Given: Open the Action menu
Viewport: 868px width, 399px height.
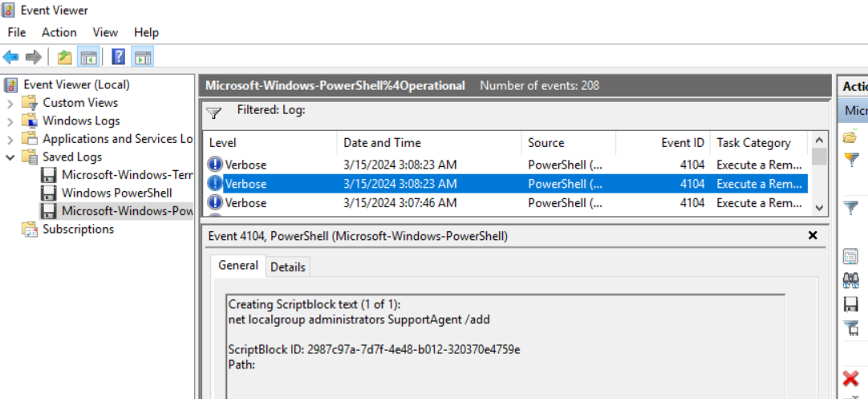Looking at the screenshot, I should click(59, 32).
